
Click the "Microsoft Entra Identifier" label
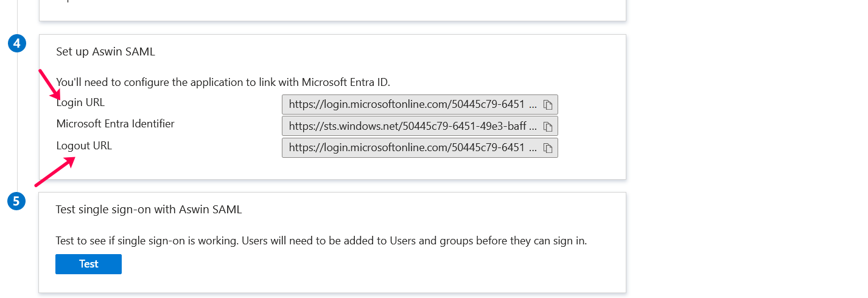(x=115, y=124)
